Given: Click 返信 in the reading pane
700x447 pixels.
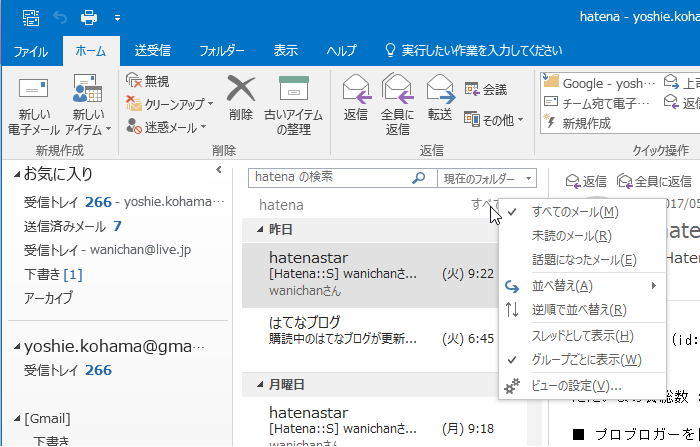Looking at the screenshot, I should click(x=586, y=181).
